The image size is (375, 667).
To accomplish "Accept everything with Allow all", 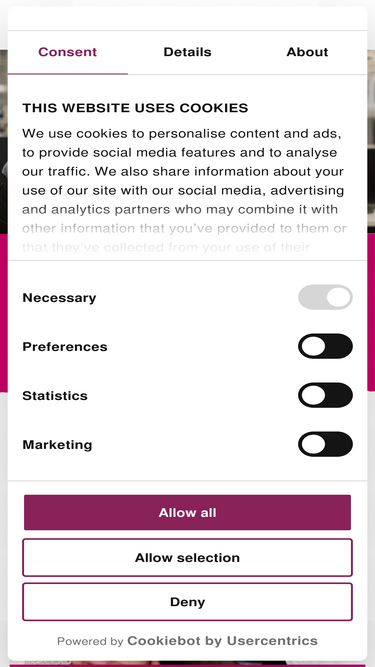I will (x=188, y=513).
